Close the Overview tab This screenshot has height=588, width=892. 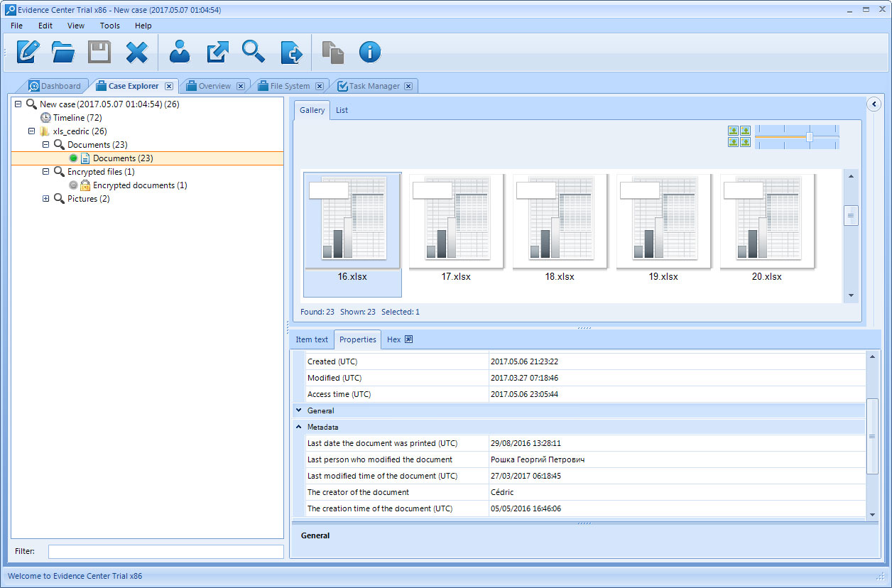pos(241,86)
